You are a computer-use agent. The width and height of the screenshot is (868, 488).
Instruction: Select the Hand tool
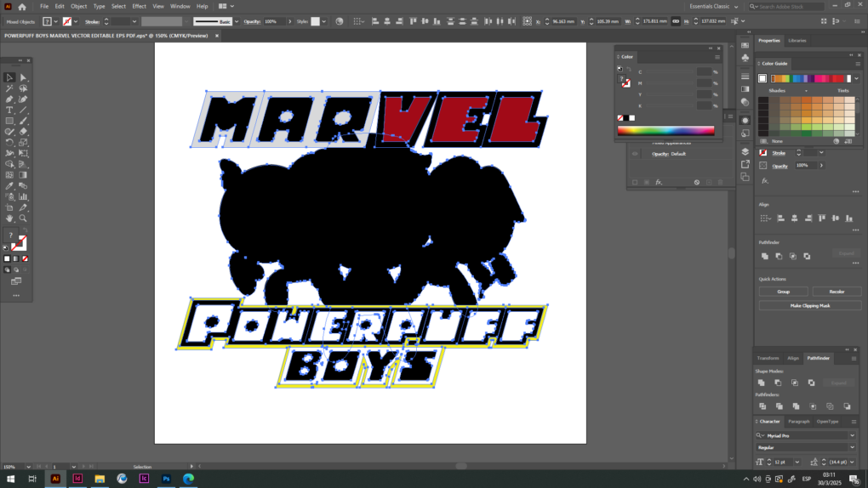[x=9, y=218]
